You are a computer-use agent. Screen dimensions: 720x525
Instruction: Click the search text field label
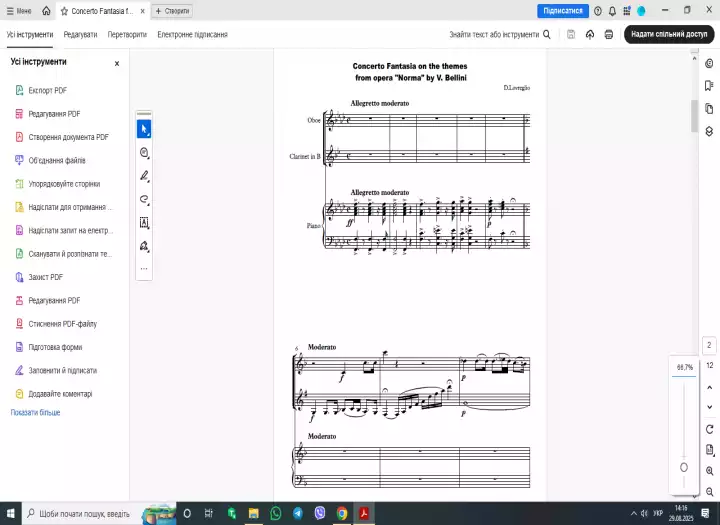[494, 34]
